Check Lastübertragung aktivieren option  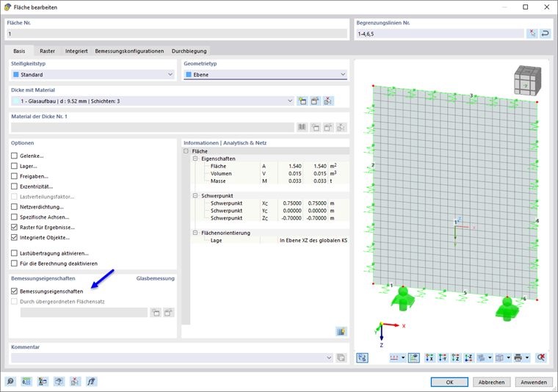(x=14, y=253)
